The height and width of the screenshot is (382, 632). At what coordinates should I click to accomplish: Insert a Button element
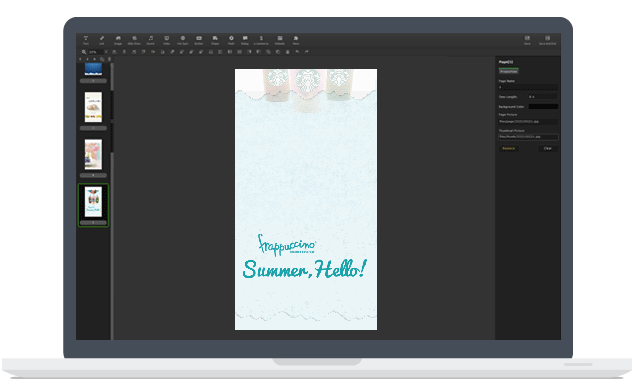tap(199, 40)
